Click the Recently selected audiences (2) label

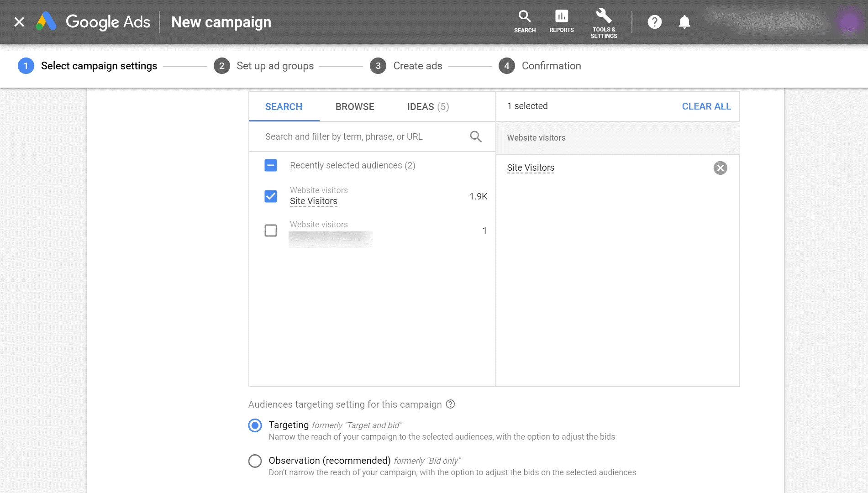point(352,165)
